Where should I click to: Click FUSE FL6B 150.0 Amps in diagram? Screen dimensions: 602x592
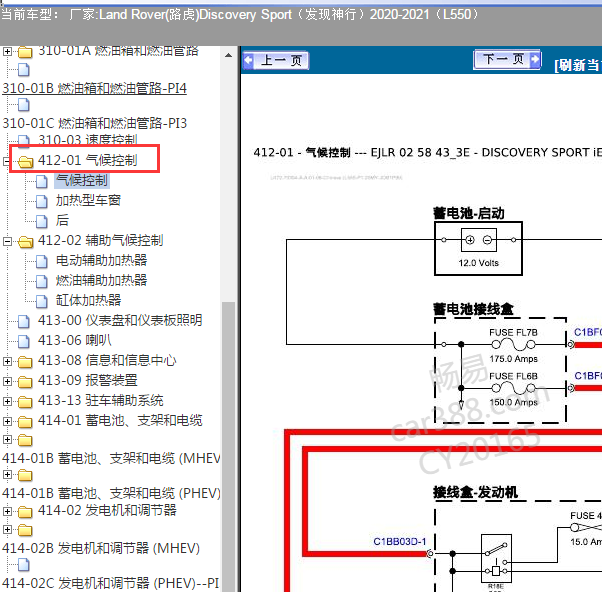513,389
